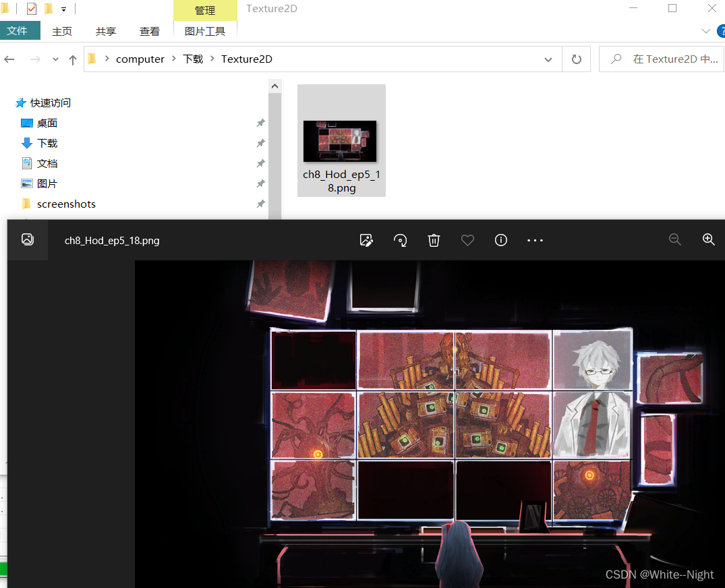Click Texture2D in the address path
The image size is (725, 588).
(x=246, y=59)
